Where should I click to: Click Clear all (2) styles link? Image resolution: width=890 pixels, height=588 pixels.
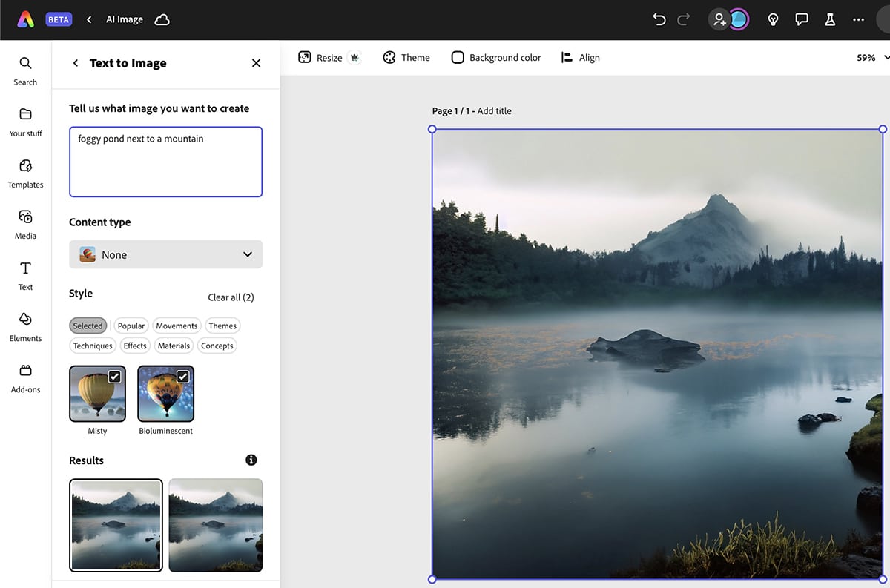point(231,297)
